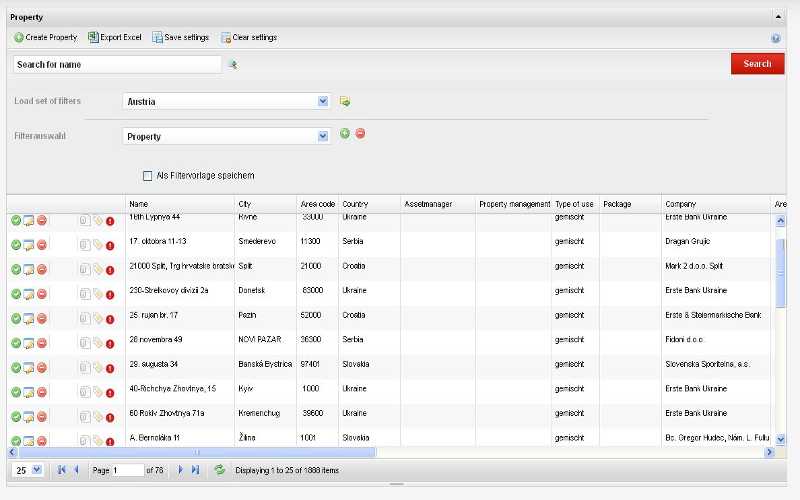This screenshot has width=800, height=500.
Task: Click red alert icon in 25. rujan row
Action: click(110, 319)
